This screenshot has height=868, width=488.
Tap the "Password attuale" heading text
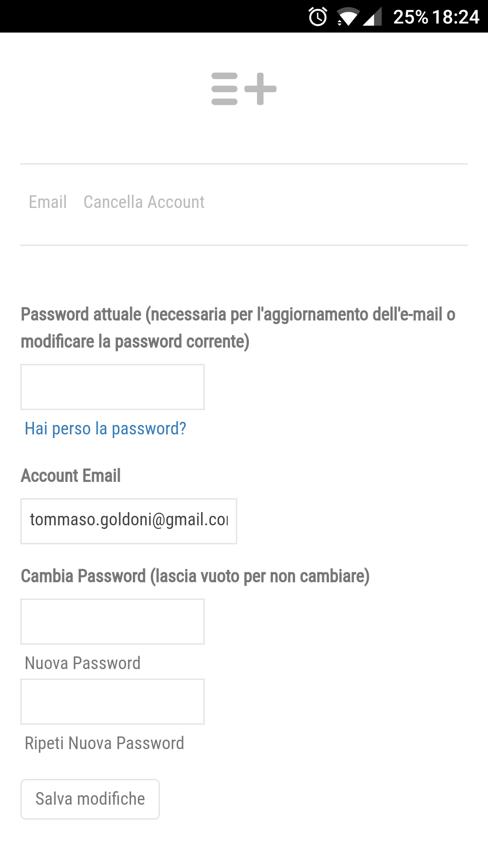(238, 328)
